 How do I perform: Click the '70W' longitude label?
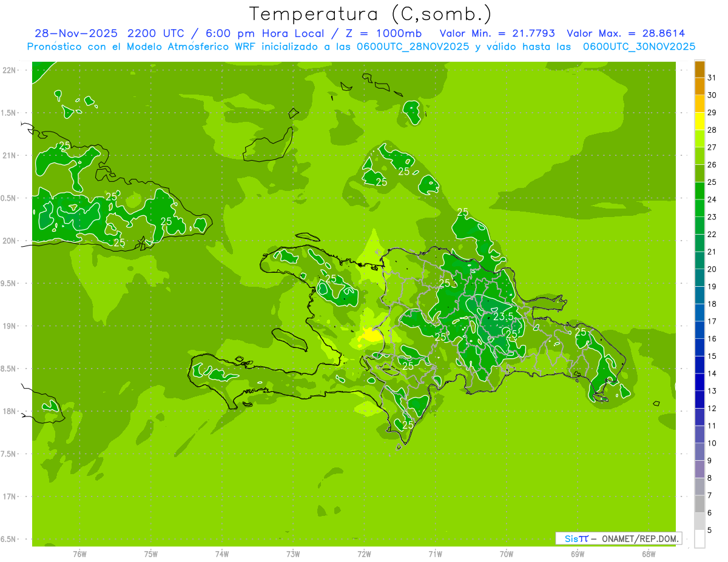[x=506, y=554]
